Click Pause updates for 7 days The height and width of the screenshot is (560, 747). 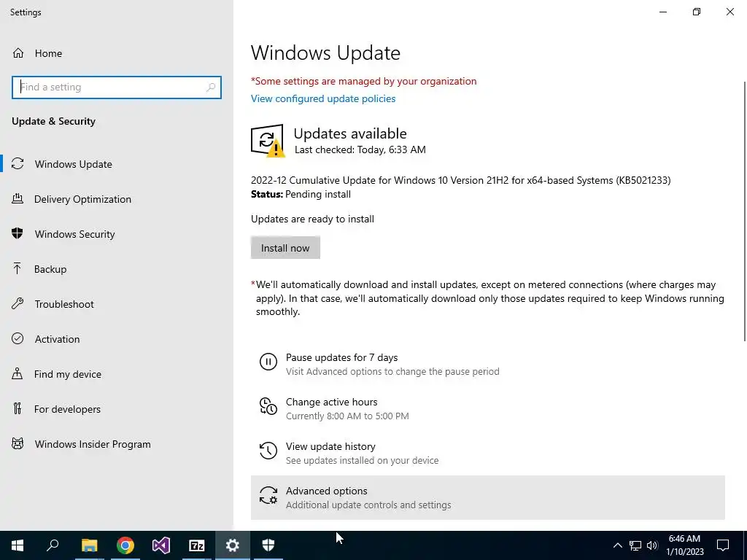[x=488, y=365]
